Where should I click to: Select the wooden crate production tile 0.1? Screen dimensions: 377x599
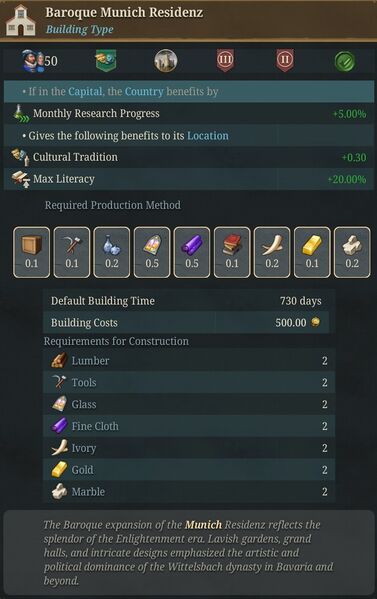(x=32, y=252)
